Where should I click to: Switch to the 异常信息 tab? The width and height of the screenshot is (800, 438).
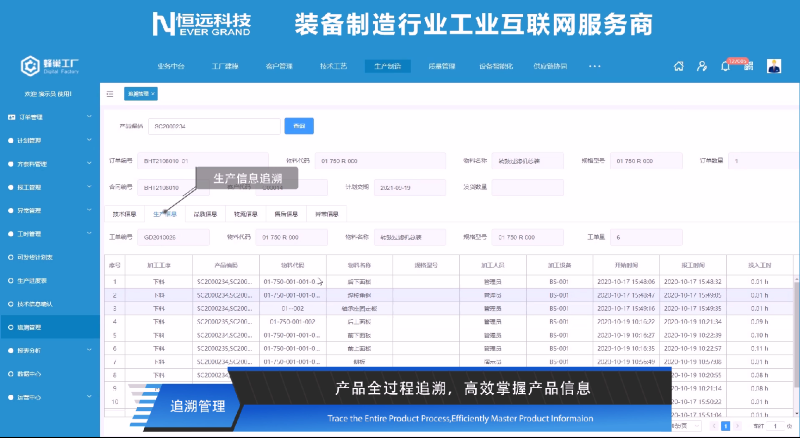tap(327, 214)
